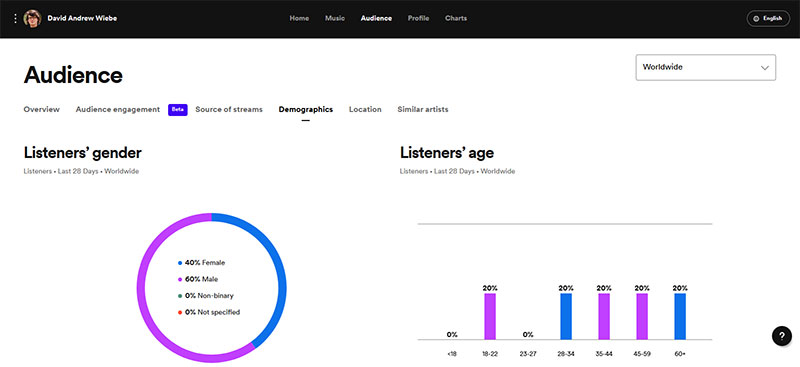
Task: Click the 45-59 age axis label
Action: 642,354
